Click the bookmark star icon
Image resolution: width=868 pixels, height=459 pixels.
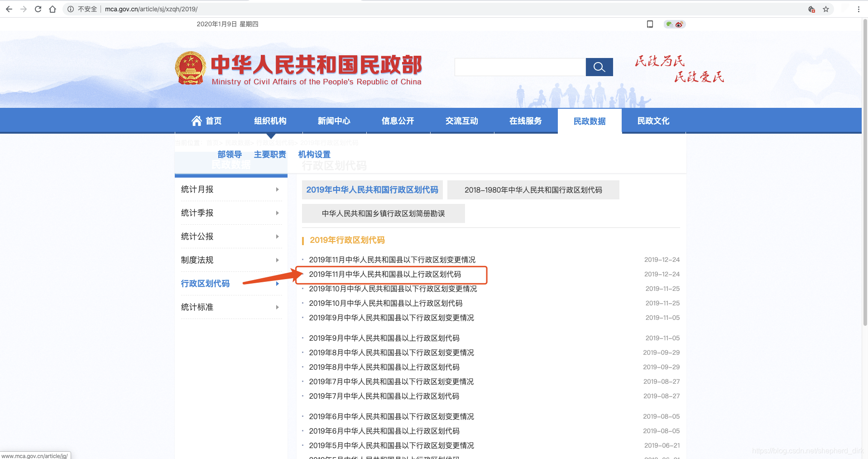(826, 9)
